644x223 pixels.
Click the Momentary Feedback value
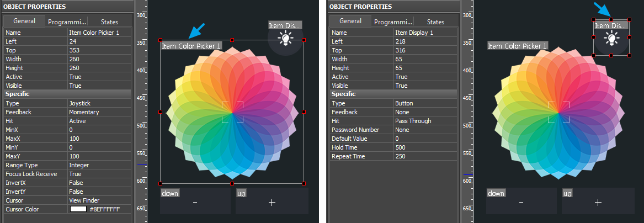coord(99,112)
